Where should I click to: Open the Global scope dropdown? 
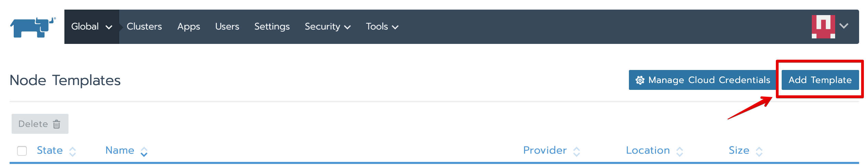[91, 27]
